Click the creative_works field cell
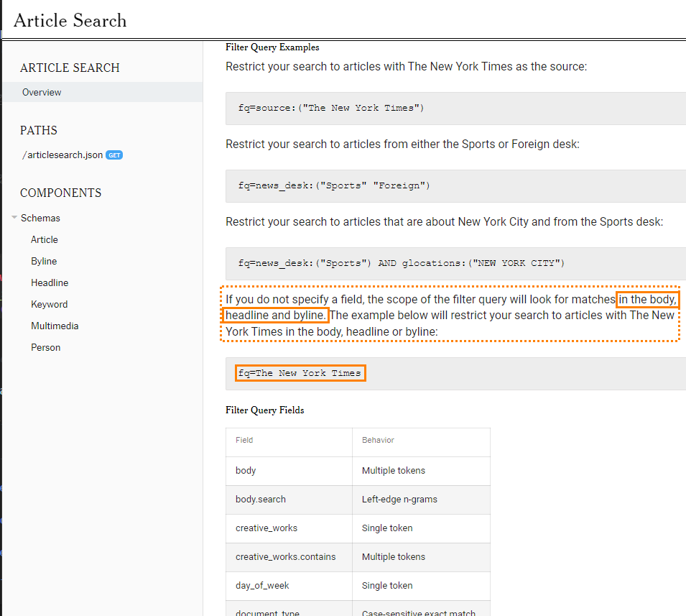 point(289,528)
